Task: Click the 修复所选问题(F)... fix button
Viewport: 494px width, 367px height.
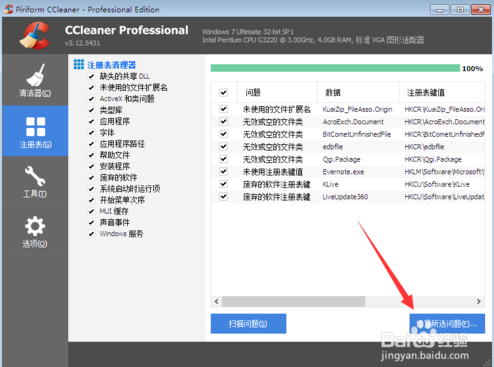Action: tap(447, 324)
